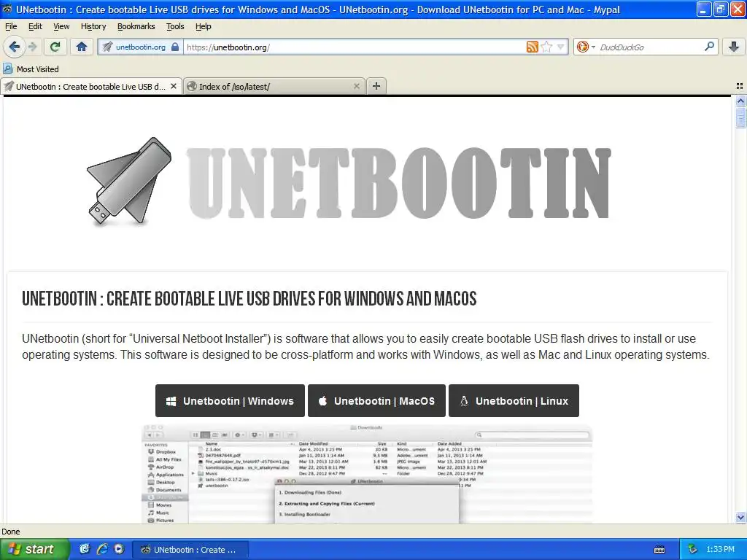Open the first quick launch icon

pos(85,549)
